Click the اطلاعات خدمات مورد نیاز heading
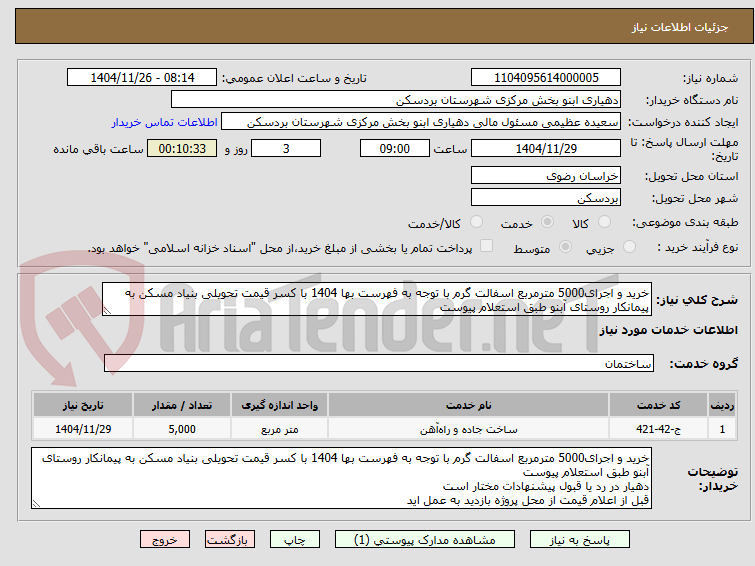The height and width of the screenshot is (566, 755). point(668,330)
